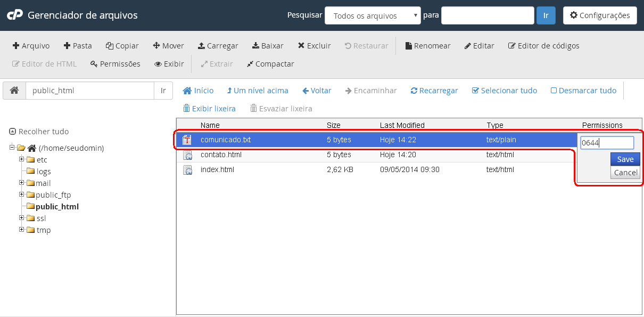
Task: Save the permissions change
Action: pyautogui.click(x=625, y=159)
